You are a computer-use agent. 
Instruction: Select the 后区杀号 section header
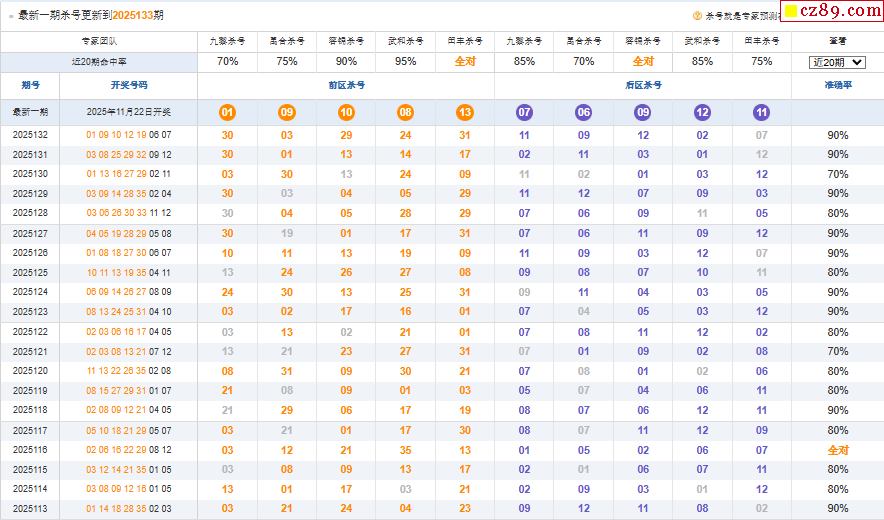(642, 86)
